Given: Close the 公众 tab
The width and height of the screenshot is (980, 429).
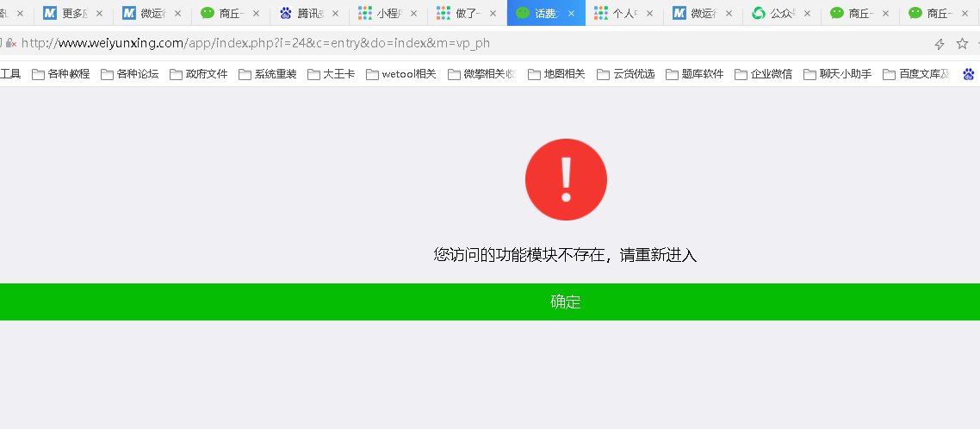Looking at the screenshot, I should [x=807, y=13].
